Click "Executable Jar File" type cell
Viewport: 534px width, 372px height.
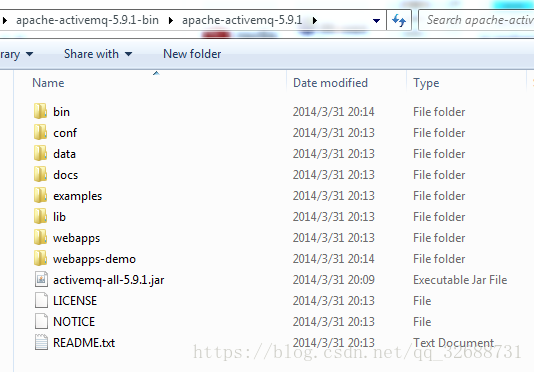[x=460, y=280]
